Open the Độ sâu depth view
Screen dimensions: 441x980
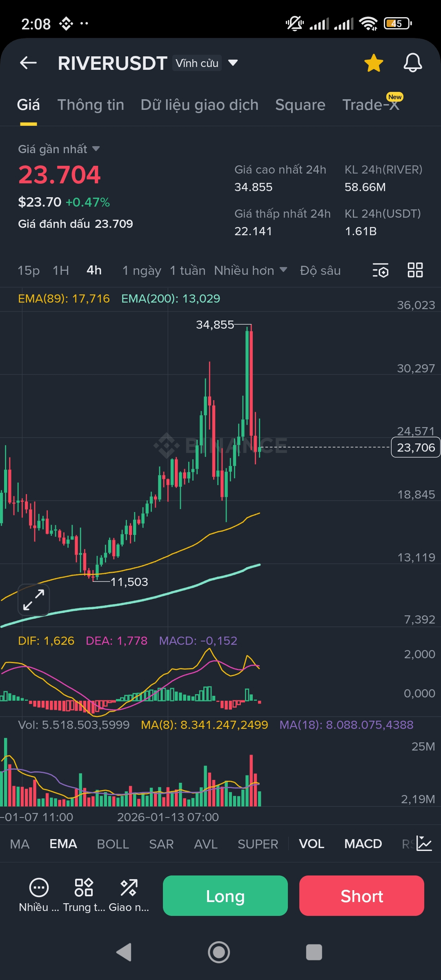[320, 270]
